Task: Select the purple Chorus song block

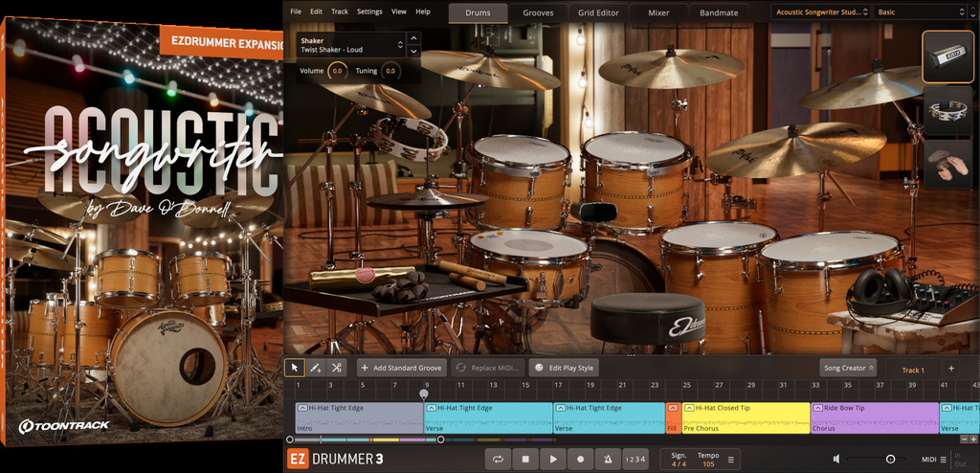Action: pyautogui.click(x=875, y=417)
